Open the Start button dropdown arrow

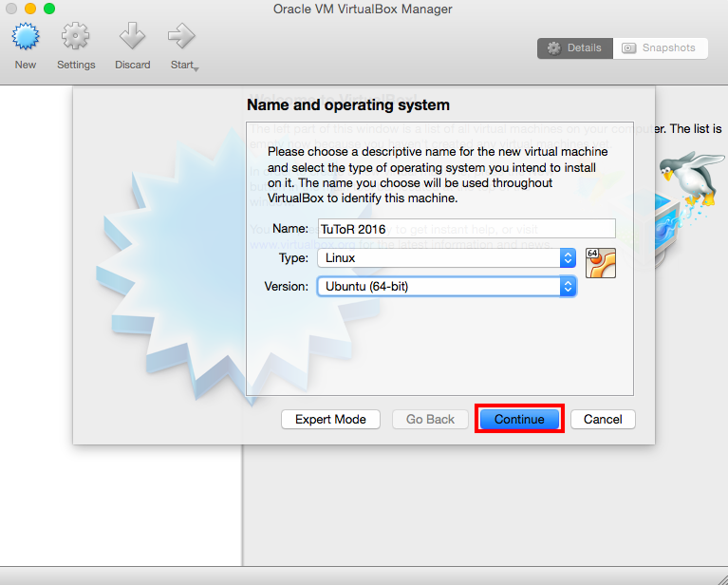[x=196, y=68]
